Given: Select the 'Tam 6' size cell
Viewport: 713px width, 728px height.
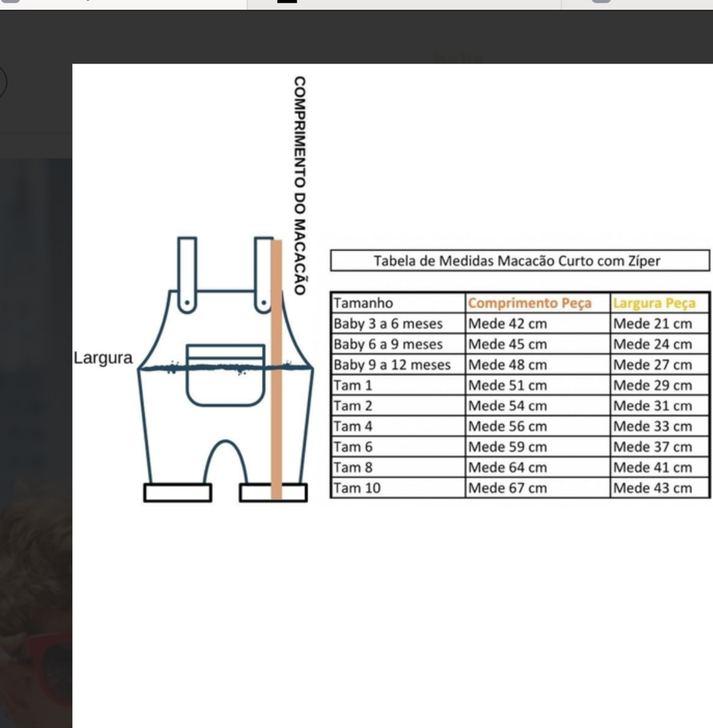Looking at the screenshot, I should (x=398, y=447).
